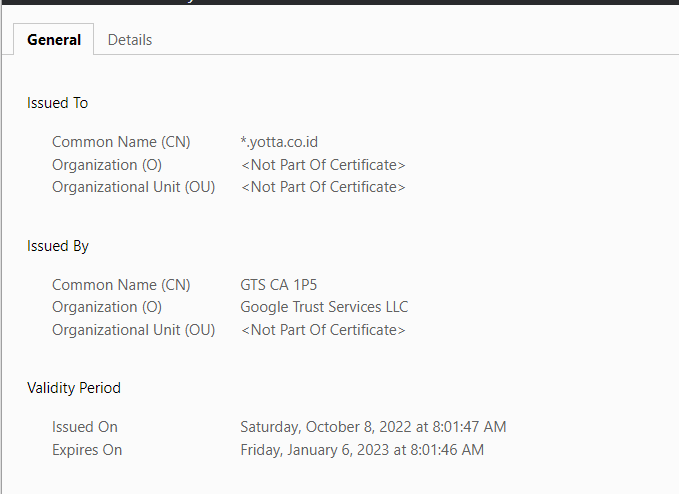Click Common Name label under Issued By
Viewport: 679px width, 494px height.
(x=121, y=285)
